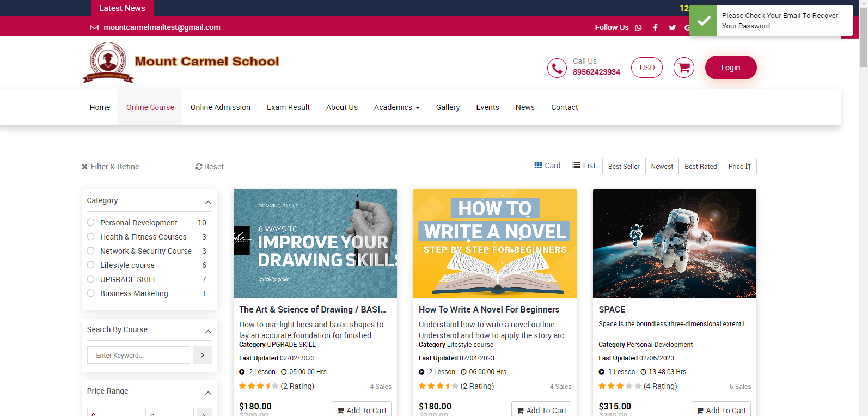
Task: Collapse the Category filter section
Action: [x=208, y=203]
